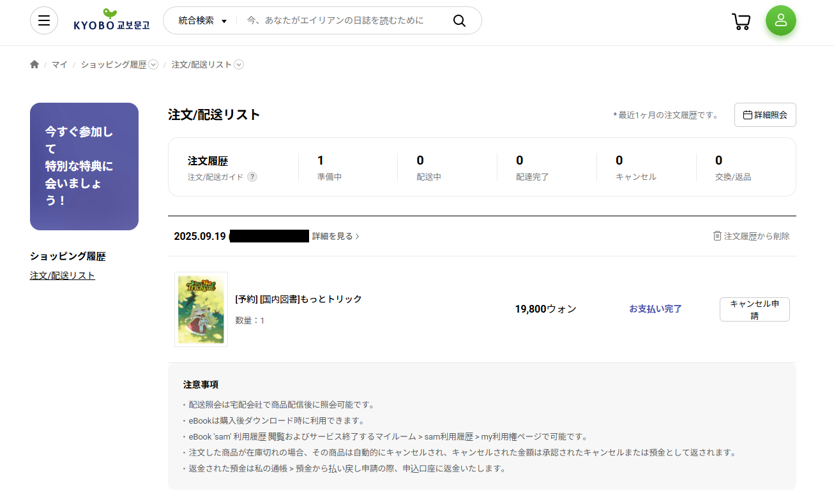The width and height of the screenshot is (834, 504).
Task: Open 詳細を見る order details link
Action: pos(335,236)
